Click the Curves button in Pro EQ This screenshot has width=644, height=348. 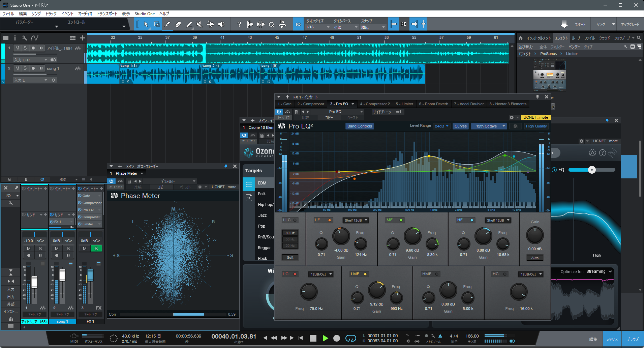tap(460, 126)
